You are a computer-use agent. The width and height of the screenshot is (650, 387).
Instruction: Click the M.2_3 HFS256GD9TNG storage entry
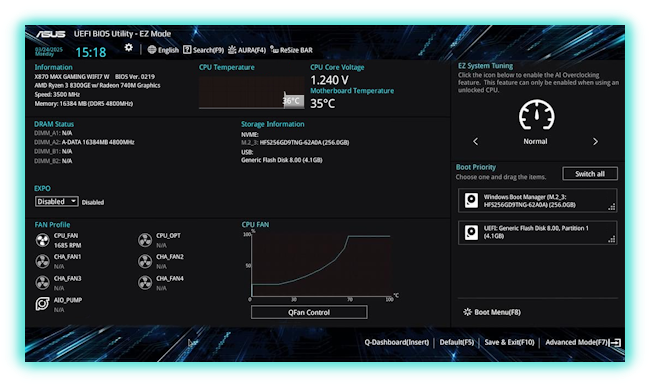tap(295, 143)
